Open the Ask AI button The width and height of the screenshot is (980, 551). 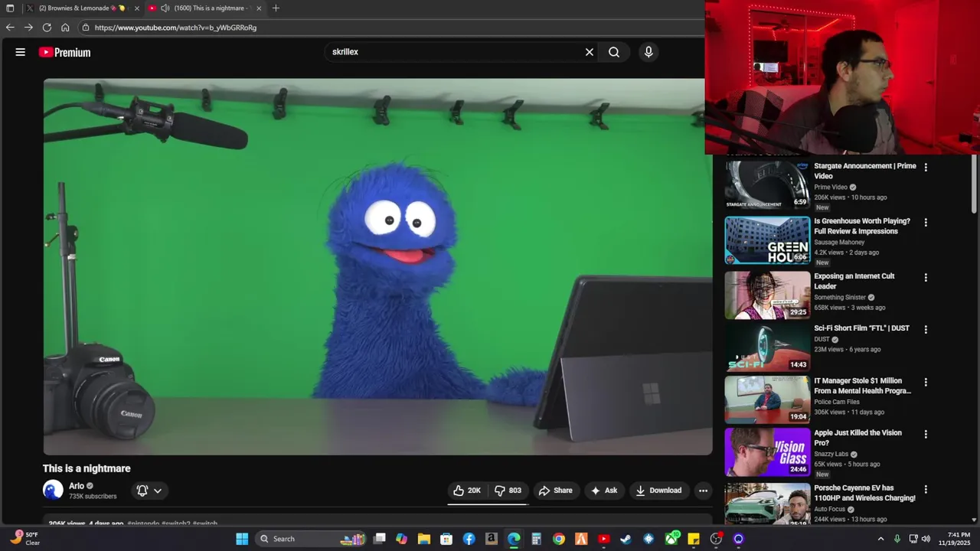pos(604,491)
